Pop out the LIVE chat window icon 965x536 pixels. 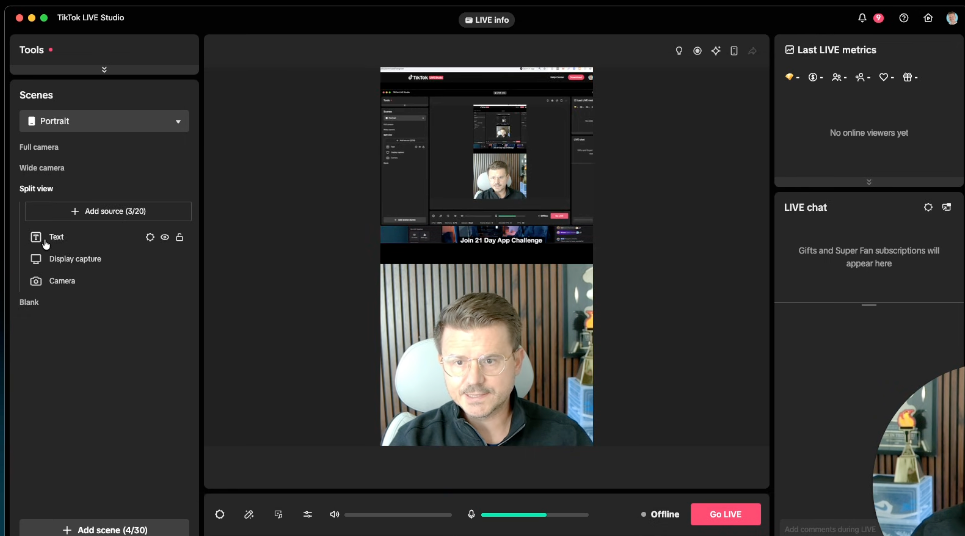pyautogui.click(x=947, y=207)
